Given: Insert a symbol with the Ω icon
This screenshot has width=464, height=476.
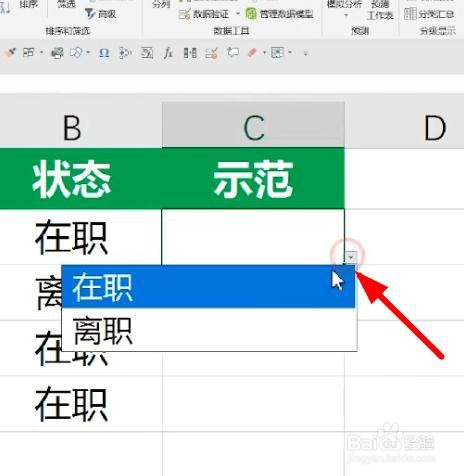Looking at the screenshot, I should coord(104,53).
